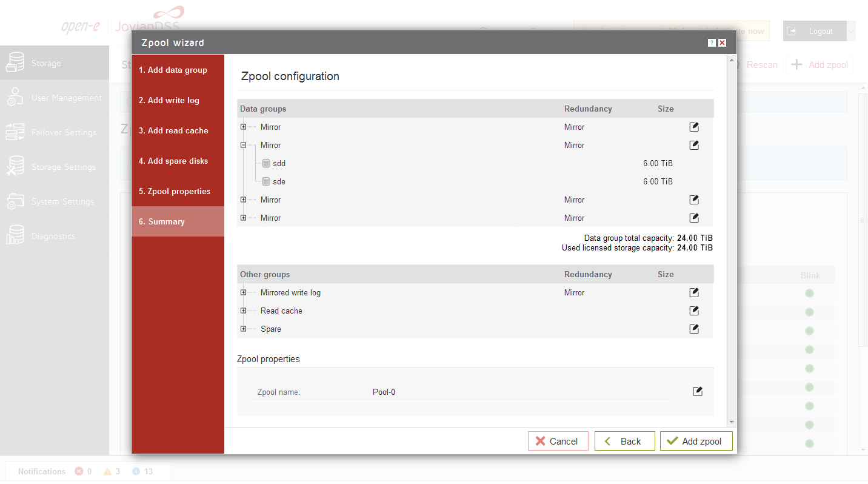Image resolution: width=868 pixels, height=484 pixels.
Task: Click the red error notifications icon
Action: point(79,471)
